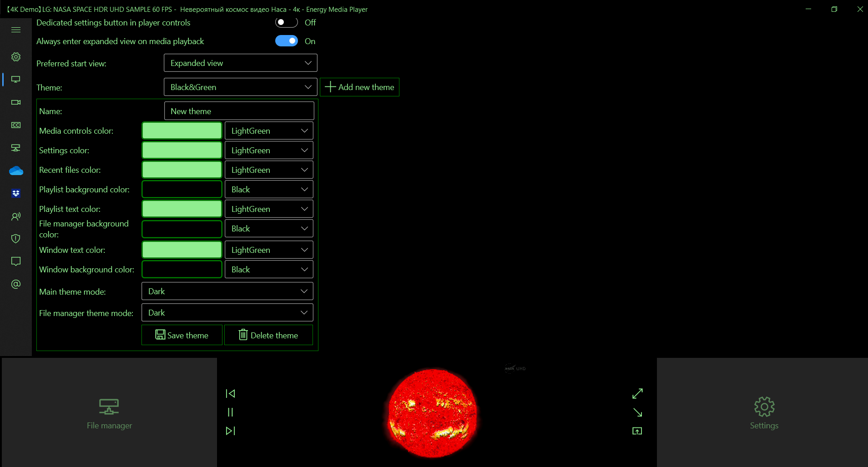
Task: Open Theme dropdown Black&Green
Action: click(240, 87)
